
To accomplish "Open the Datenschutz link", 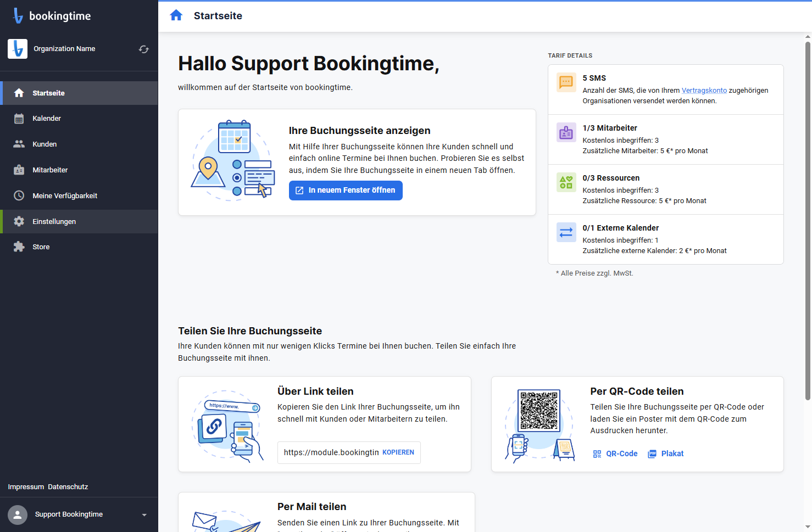I will [68, 487].
